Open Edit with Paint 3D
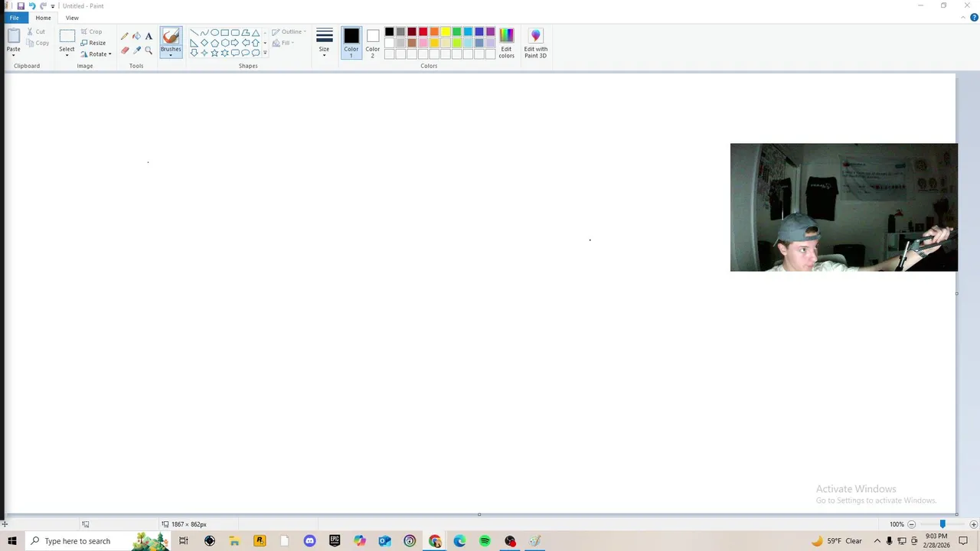This screenshot has height=551, width=980. [535, 44]
